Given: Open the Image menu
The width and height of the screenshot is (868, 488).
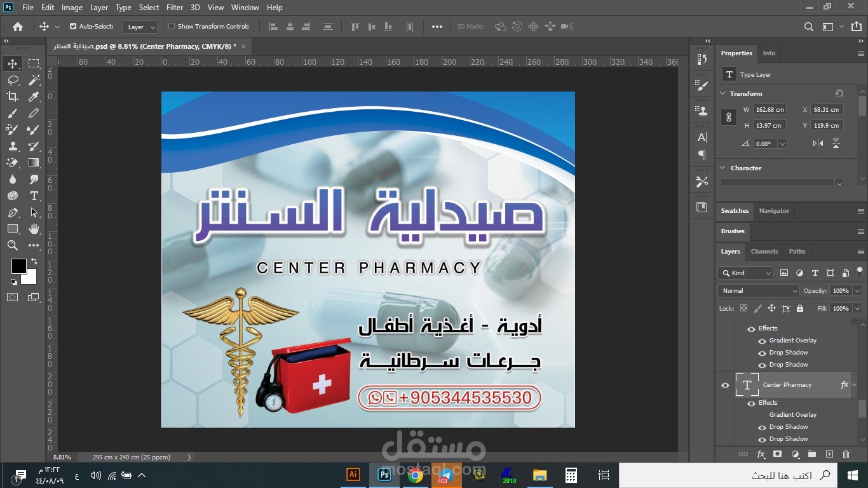Looking at the screenshot, I should [72, 8].
